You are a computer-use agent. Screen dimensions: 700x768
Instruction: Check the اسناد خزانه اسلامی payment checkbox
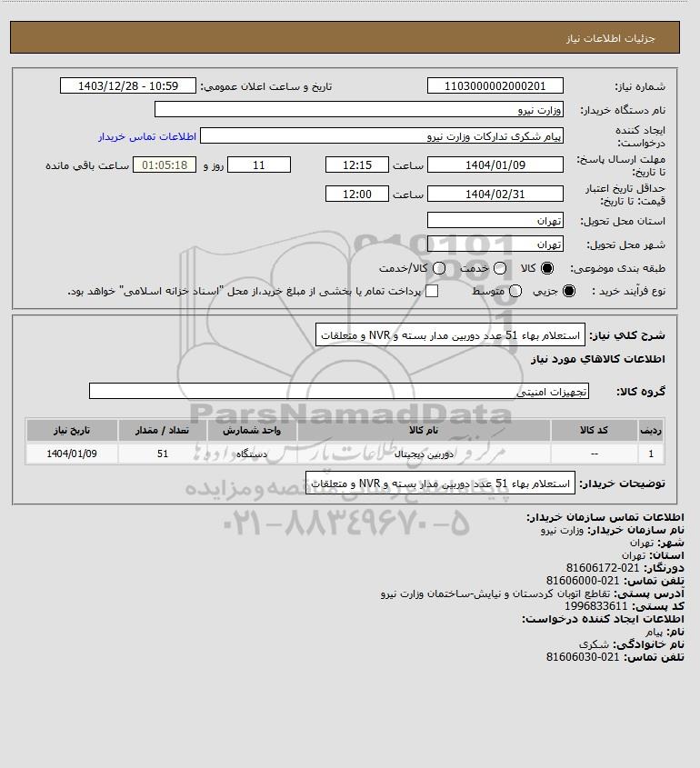pyautogui.click(x=432, y=292)
